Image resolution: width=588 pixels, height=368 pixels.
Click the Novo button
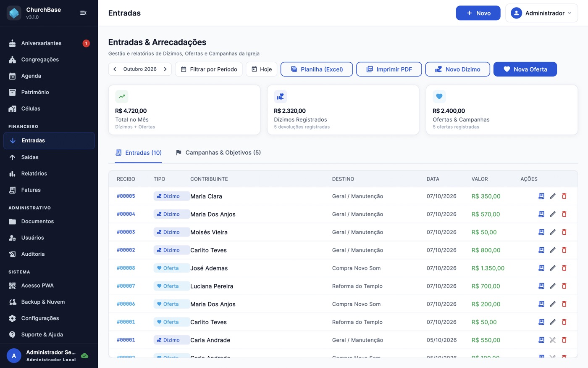click(x=478, y=13)
